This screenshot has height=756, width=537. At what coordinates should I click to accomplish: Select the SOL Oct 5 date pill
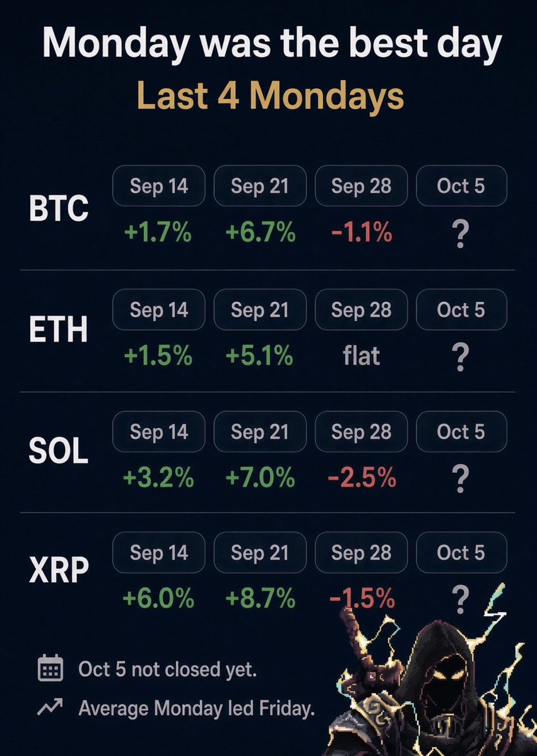[461, 431]
